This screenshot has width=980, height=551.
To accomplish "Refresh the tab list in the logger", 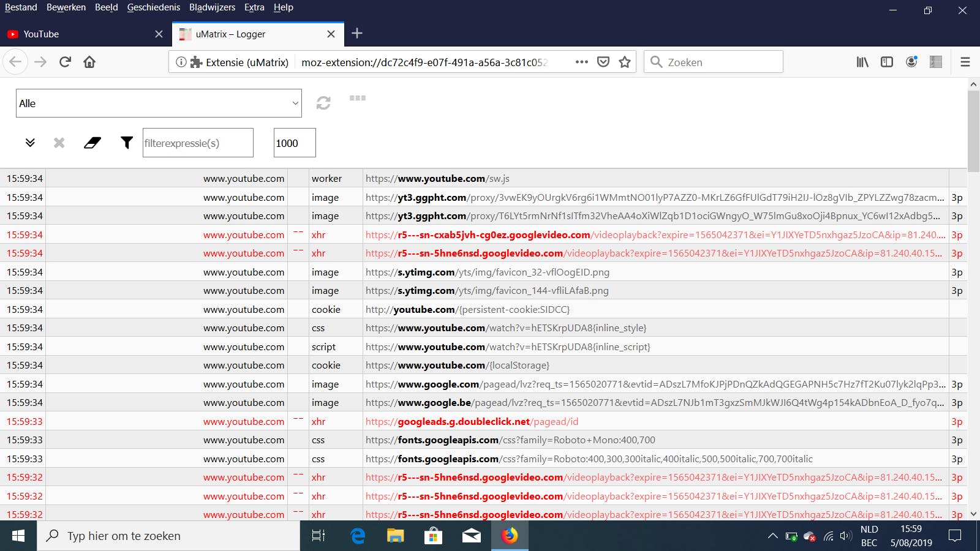I will coord(323,103).
